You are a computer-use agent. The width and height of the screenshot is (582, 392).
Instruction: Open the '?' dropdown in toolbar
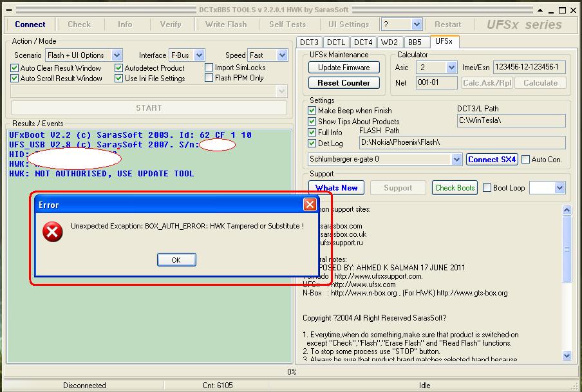(x=417, y=24)
